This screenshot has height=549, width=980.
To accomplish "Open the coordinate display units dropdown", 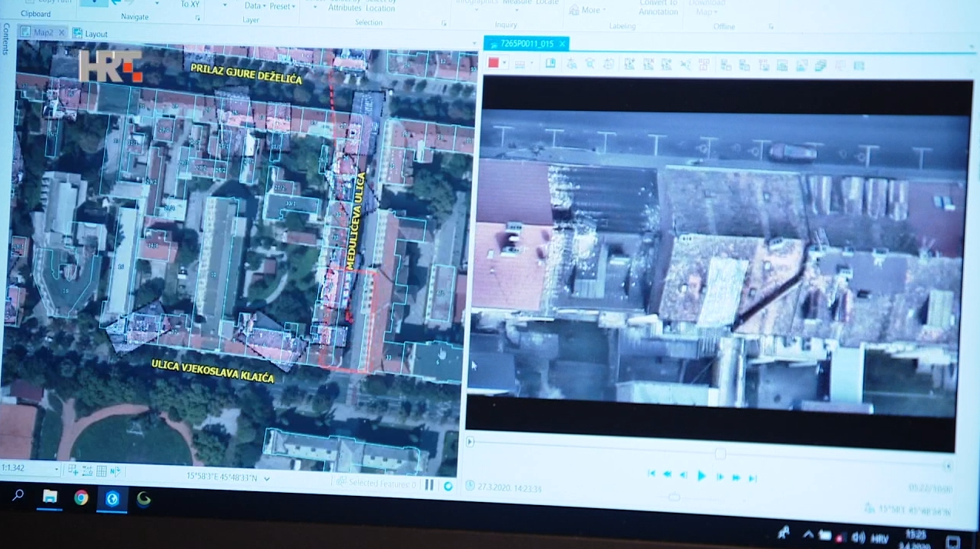I will pyautogui.click(x=266, y=478).
